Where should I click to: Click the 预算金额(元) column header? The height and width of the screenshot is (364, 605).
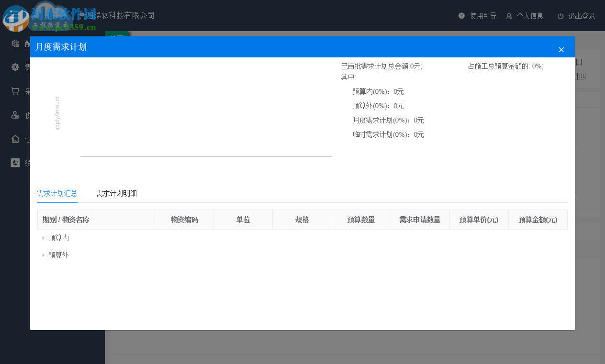click(x=538, y=220)
